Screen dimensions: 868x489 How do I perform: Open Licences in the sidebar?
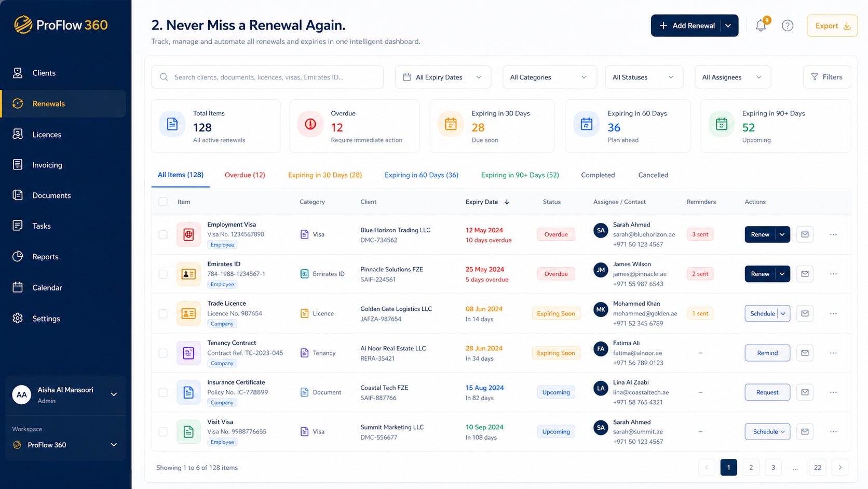click(63, 135)
